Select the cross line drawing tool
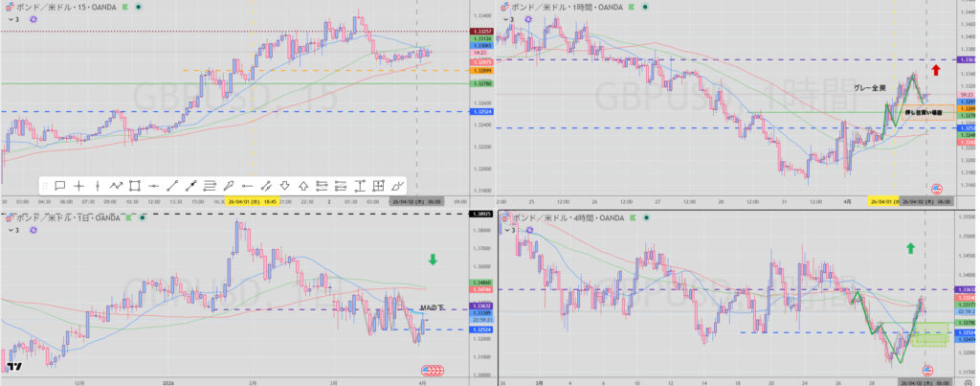Image resolution: width=980 pixels, height=386 pixels. point(78,185)
